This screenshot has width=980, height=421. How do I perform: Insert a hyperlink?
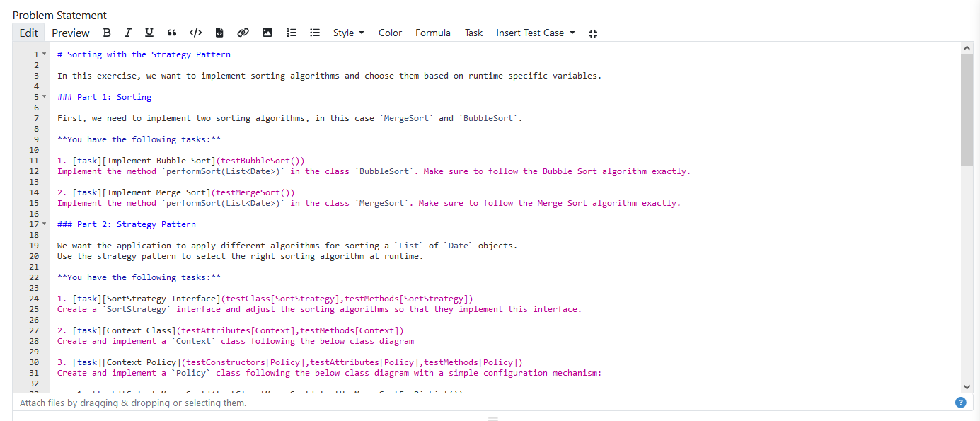[243, 33]
